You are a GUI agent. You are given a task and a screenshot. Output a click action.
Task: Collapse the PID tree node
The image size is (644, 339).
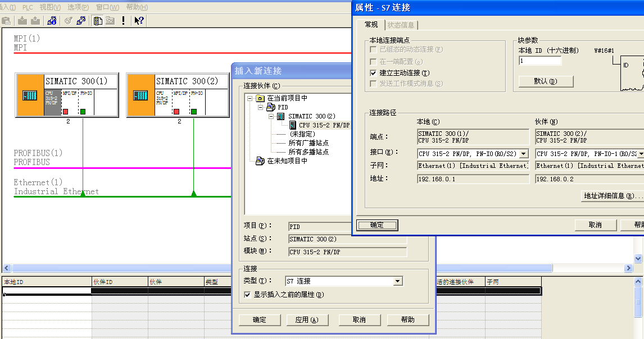(x=260, y=107)
